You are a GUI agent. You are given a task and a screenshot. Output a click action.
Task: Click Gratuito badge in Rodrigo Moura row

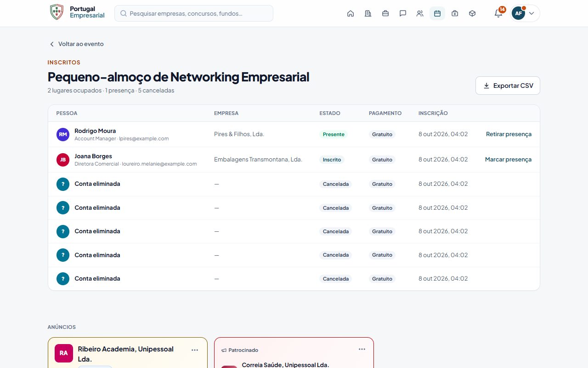coord(382,134)
